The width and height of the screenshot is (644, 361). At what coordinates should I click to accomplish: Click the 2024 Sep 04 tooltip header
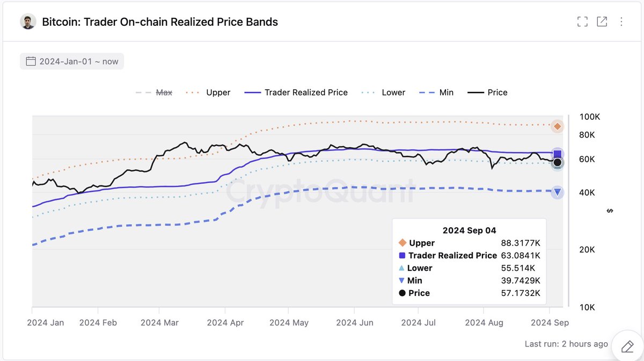pyautogui.click(x=469, y=230)
